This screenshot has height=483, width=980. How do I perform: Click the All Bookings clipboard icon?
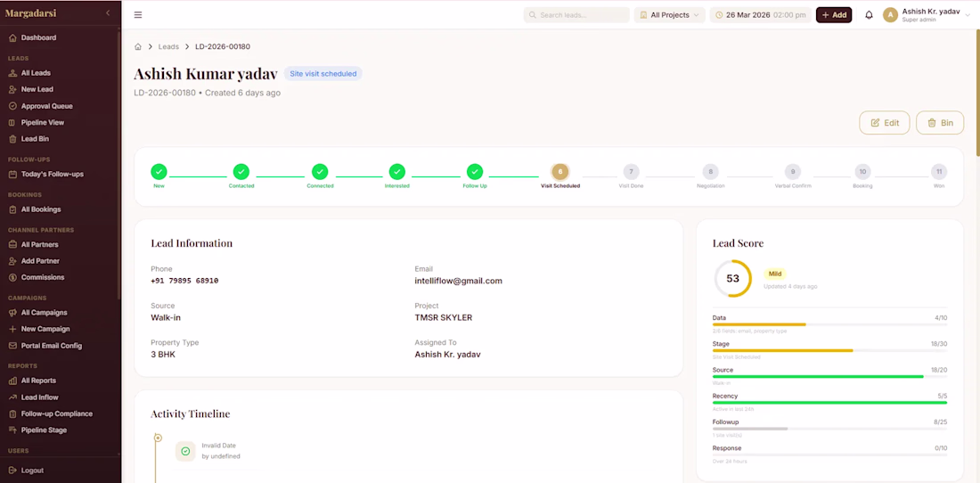(x=12, y=209)
